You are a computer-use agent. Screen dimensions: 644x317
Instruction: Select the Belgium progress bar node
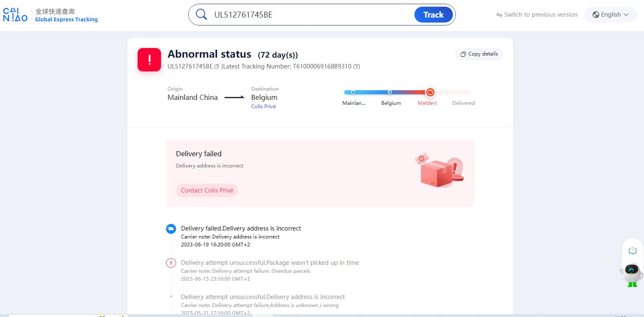(390, 92)
